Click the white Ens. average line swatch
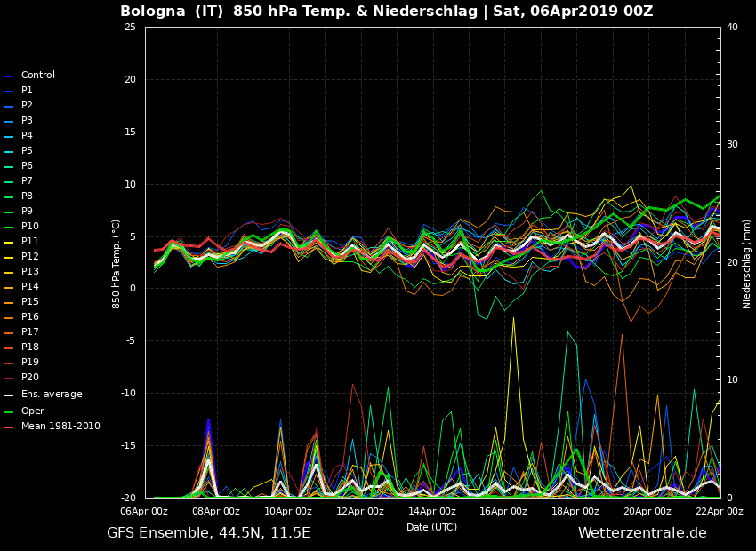The height and width of the screenshot is (551, 756). [9, 395]
